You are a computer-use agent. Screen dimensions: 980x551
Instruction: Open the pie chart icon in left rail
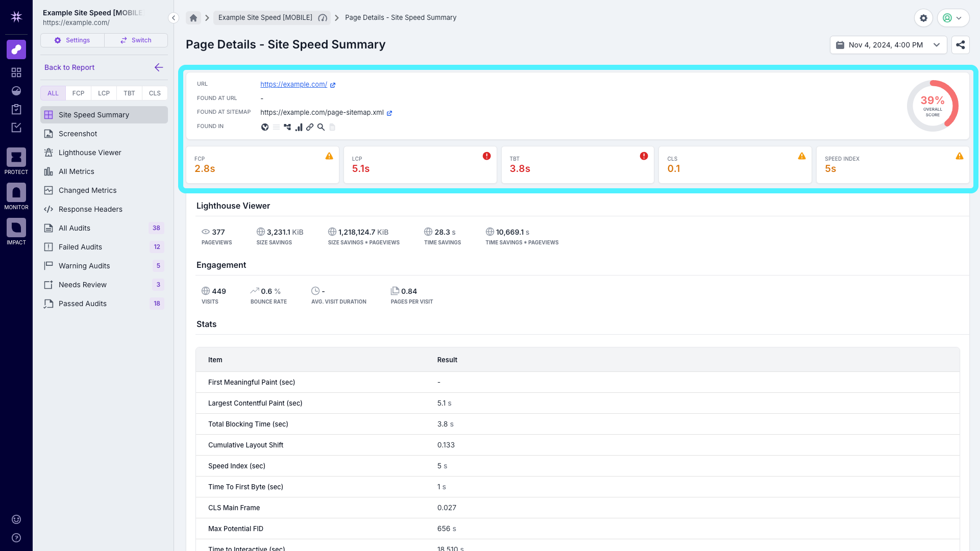click(x=16, y=91)
